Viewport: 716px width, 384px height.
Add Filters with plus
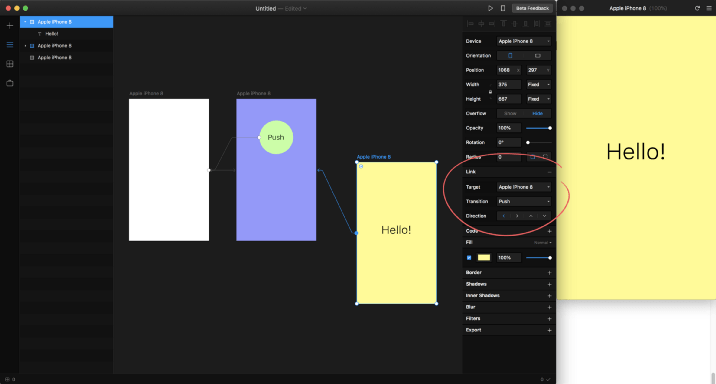(549, 319)
